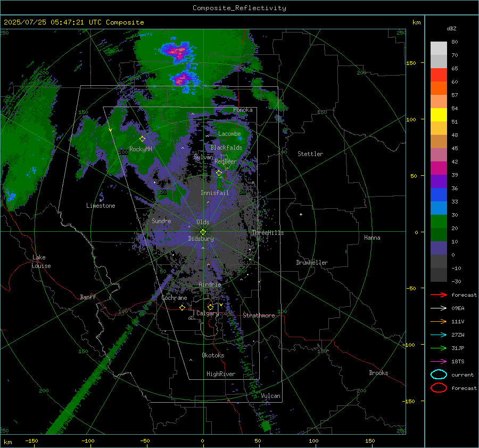
Task: Click the Stettler city label
Action: pos(310,154)
